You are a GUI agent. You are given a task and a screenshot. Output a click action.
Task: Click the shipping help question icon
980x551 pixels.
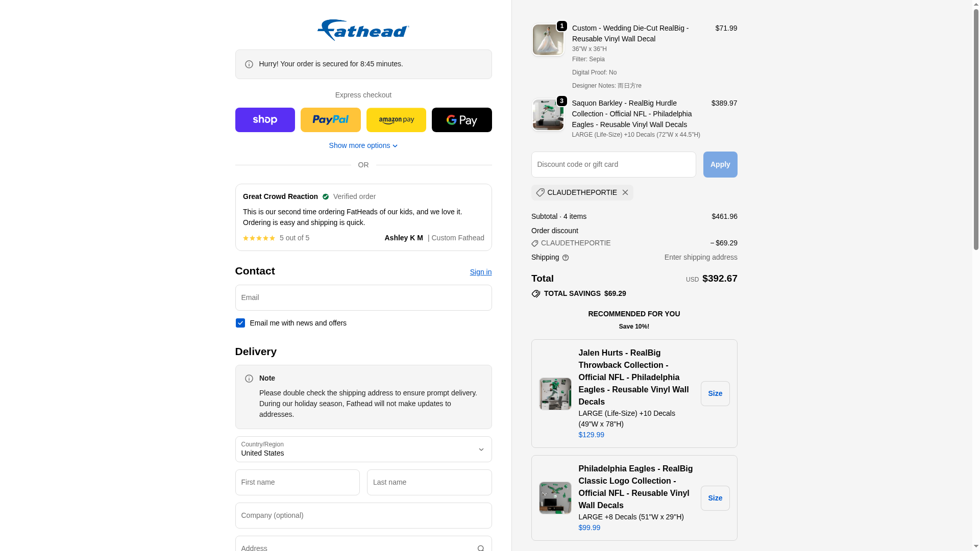coord(566,258)
